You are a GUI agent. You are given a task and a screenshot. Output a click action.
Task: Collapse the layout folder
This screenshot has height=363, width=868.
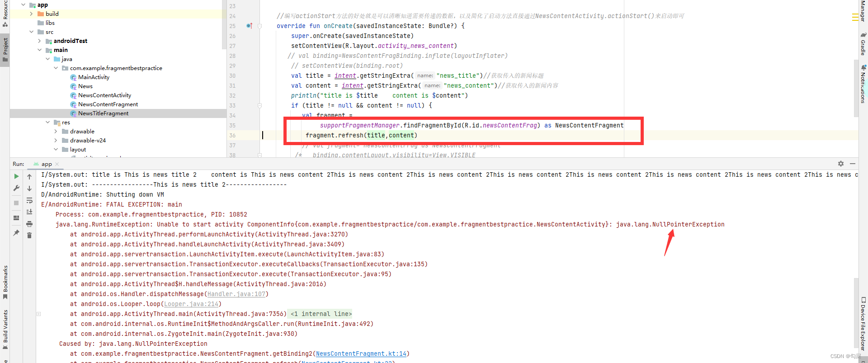pyautogui.click(x=56, y=150)
